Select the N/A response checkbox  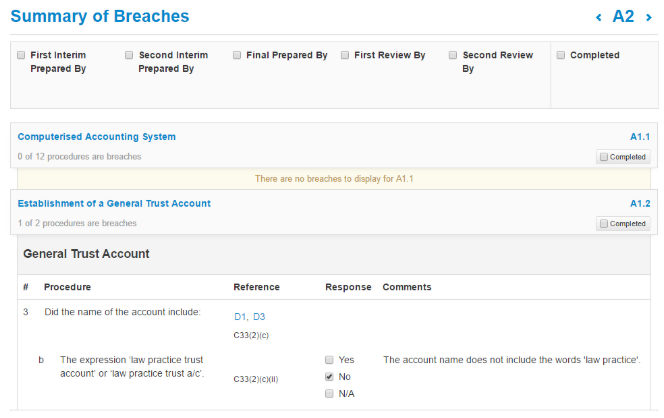click(x=330, y=394)
